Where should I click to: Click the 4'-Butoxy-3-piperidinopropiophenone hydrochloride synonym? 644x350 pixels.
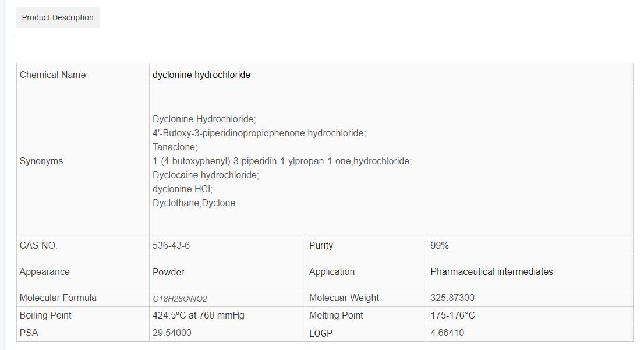(x=259, y=133)
